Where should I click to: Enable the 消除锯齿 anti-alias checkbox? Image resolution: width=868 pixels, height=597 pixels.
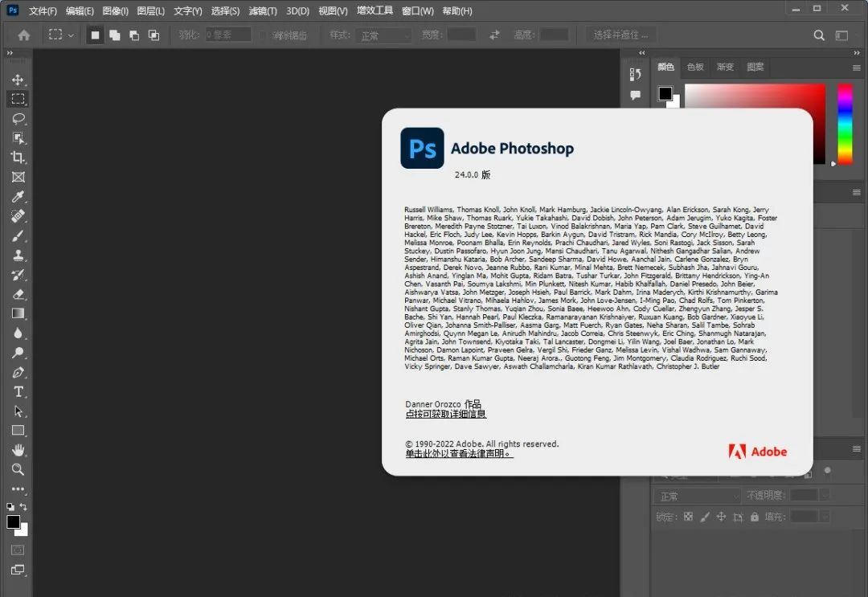(x=262, y=35)
